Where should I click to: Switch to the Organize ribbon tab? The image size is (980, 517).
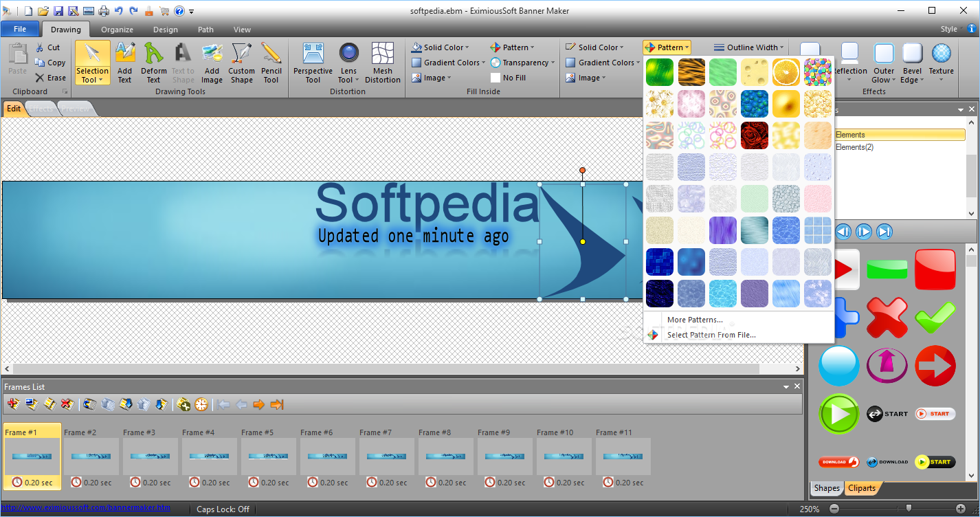click(117, 30)
